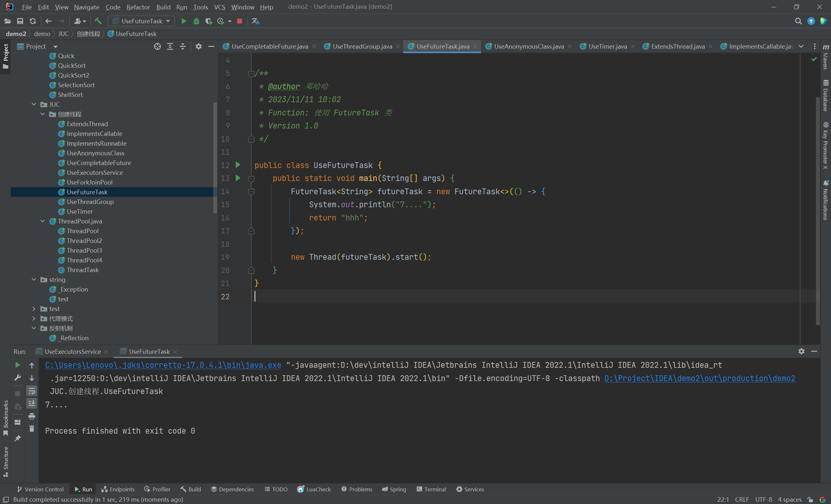Click the Project tree vertical scrollbar

(215, 158)
